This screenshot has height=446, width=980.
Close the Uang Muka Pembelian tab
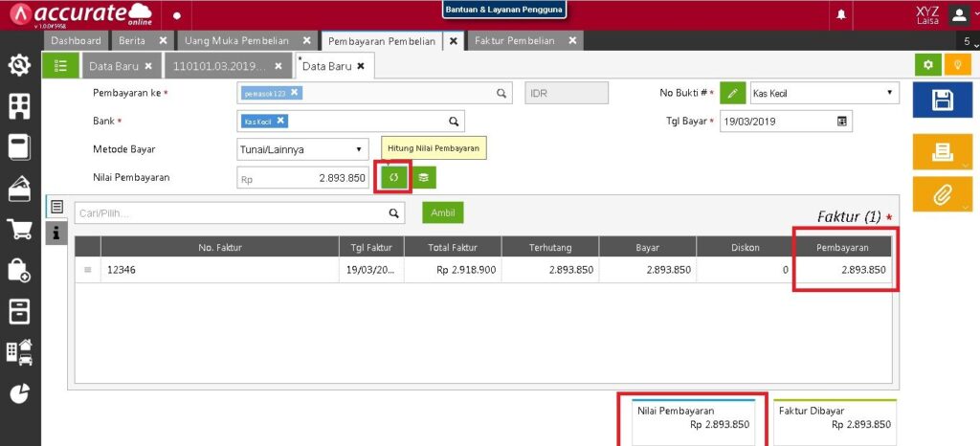coord(307,40)
